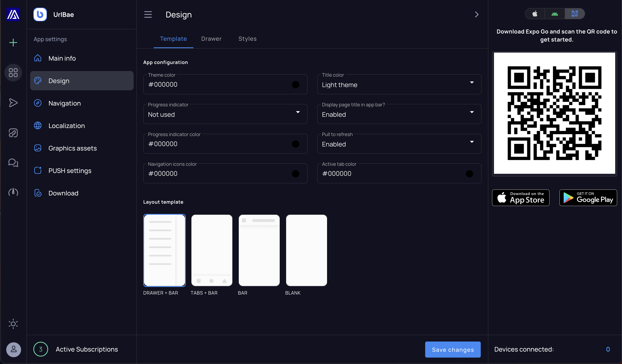Open the chat bubbles icon in the rail
The height and width of the screenshot is (364, 622).
(x=13, y=163)
